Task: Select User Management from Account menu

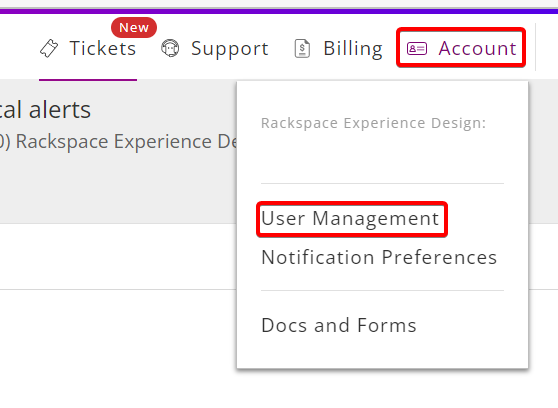Action: (x=350, y=218)
